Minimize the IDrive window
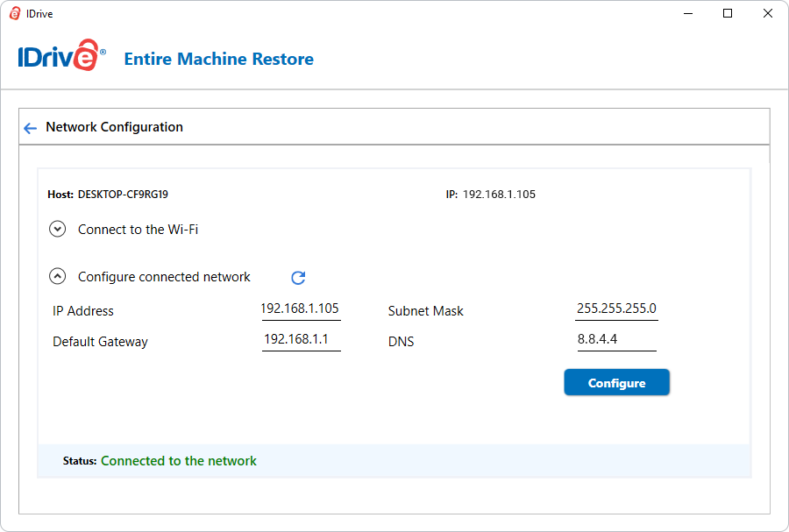The width and height of the screenshot is (789, 532). coord(688,13)
